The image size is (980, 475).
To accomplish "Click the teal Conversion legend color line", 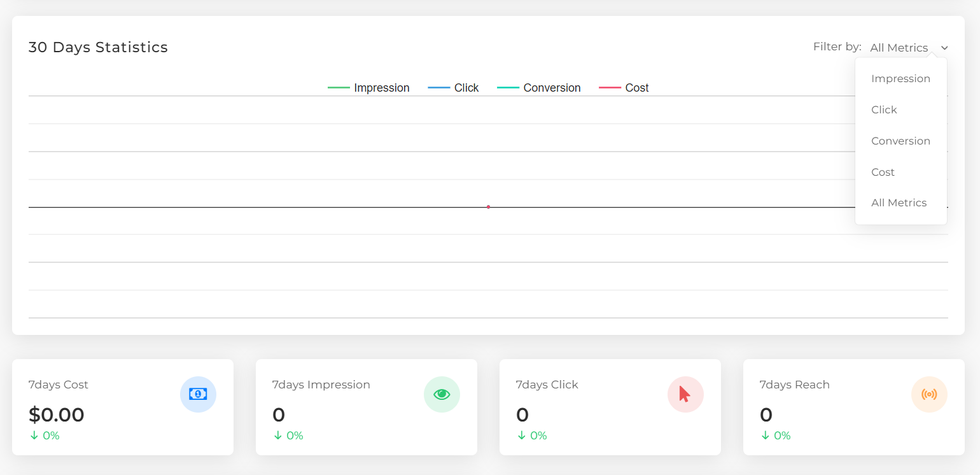I will [508, 88].
